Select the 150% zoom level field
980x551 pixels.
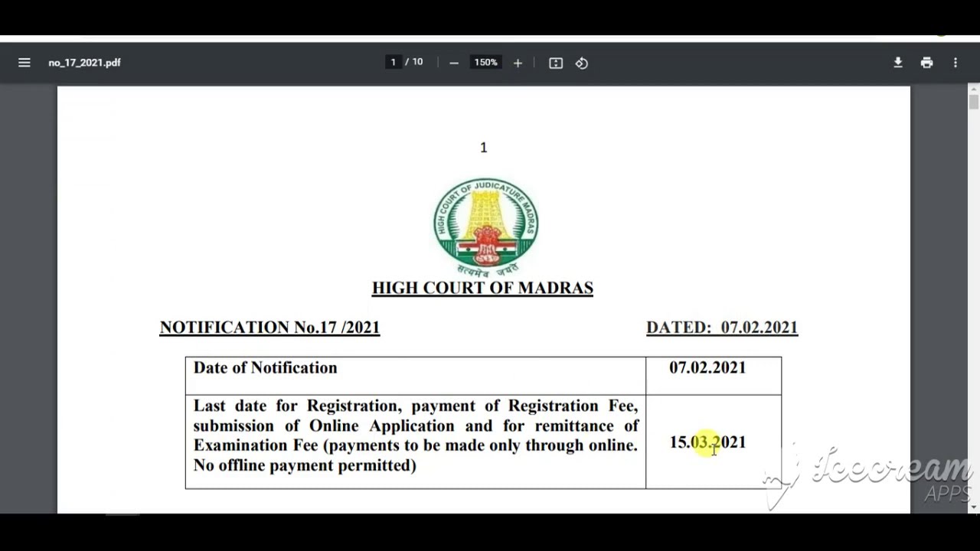tap(485, 62)
